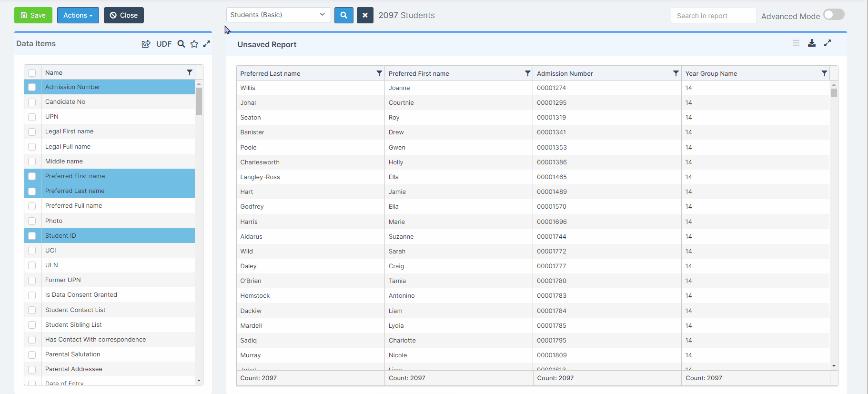Open the search icon in Data Items panel
The height and width of the screenshot is (394, 868).
click(x=181, y=44)
